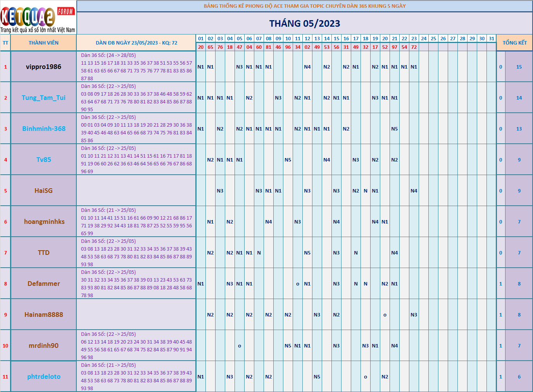Open member vippro1986

(43, 67)
